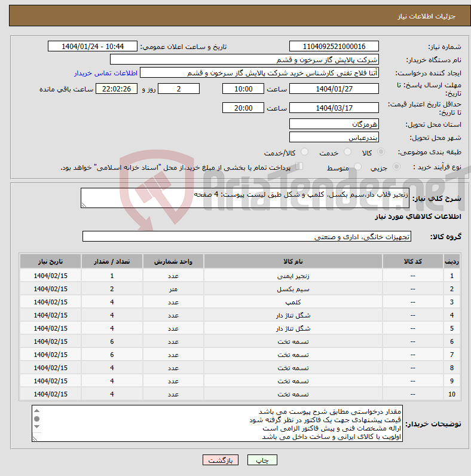Click the remaining time field 22:02:26
The image size is (471, 476).
pyautogui.click(x=117, y=89)
